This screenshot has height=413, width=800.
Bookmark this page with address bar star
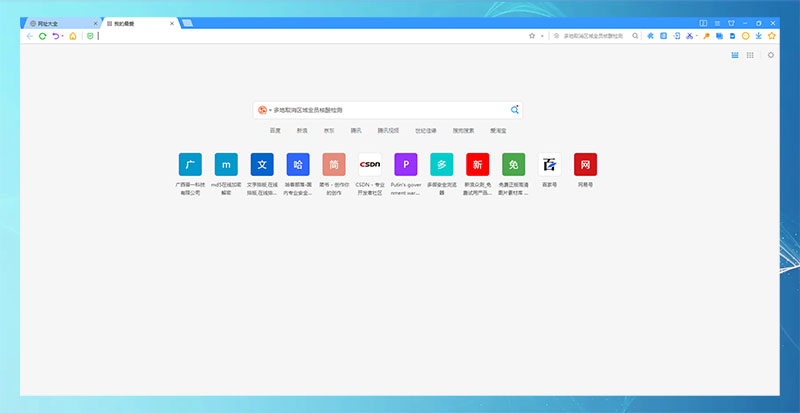tap(532, 36)
